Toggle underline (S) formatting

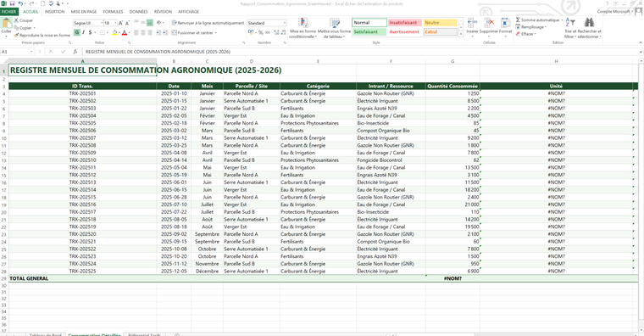pyautogui.click(x=90, y=32)
